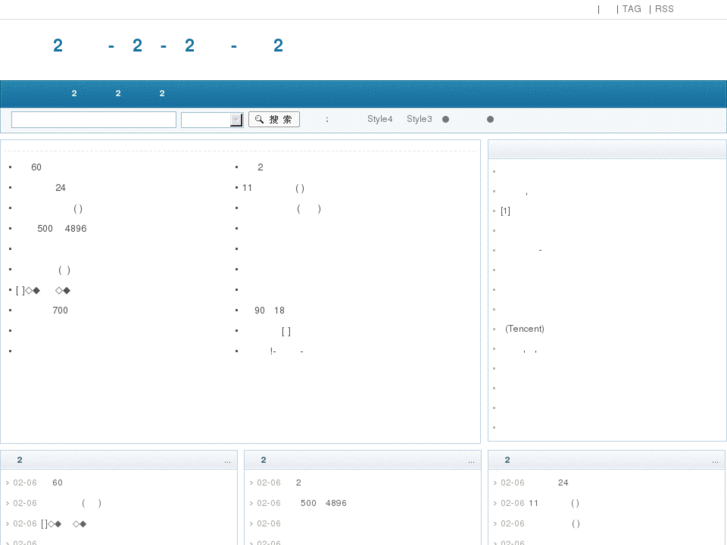This screenshot has width=727, height=545.
Task: Open the (Tencent) sidebar link
Action: [524, 329]
